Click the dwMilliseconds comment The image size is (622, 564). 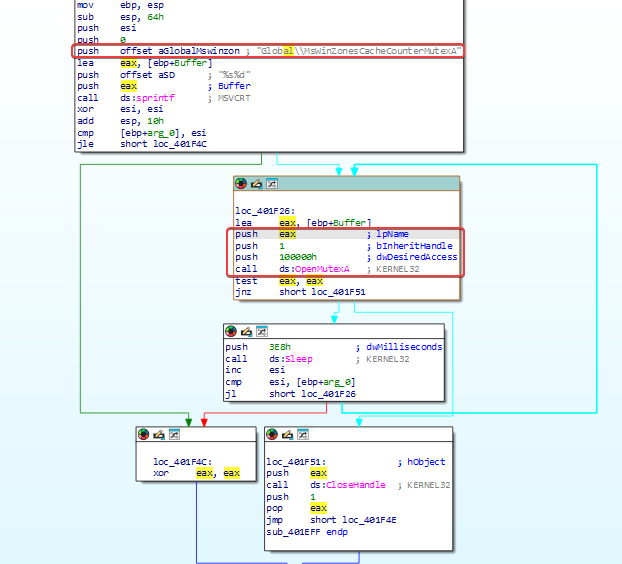pyautogui.click(x=404, y=347)
